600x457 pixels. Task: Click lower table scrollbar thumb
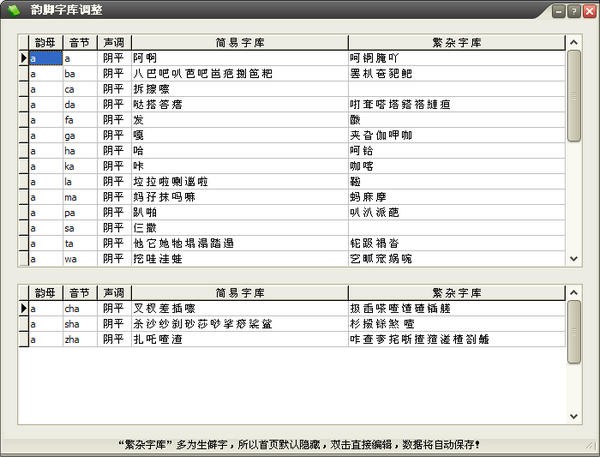point(574,332)
